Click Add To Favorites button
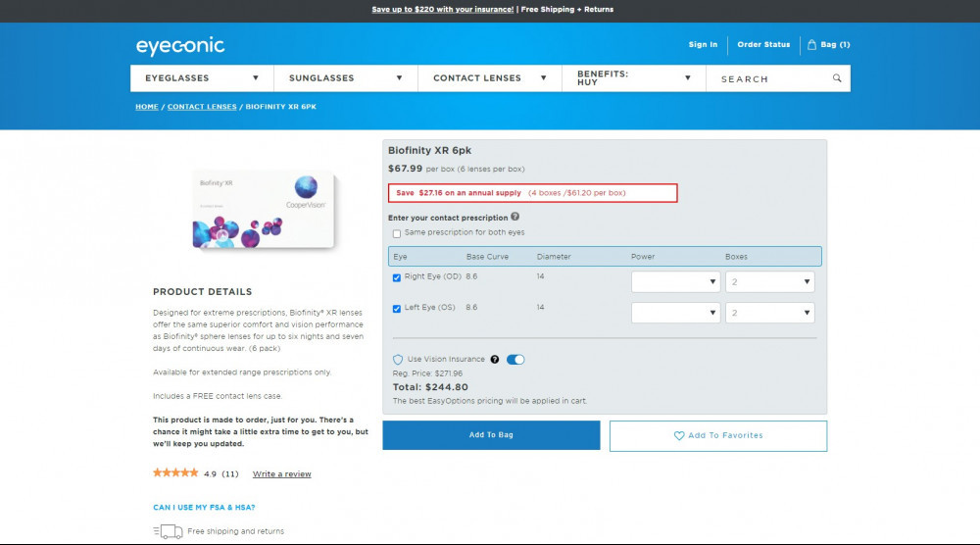 point(718,435)
